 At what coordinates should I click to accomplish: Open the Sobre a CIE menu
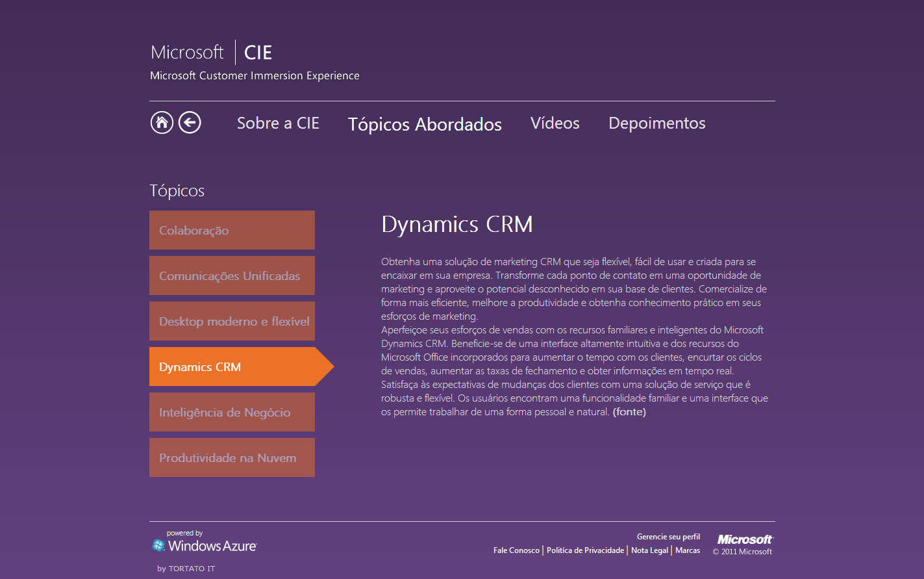(278, 123)
